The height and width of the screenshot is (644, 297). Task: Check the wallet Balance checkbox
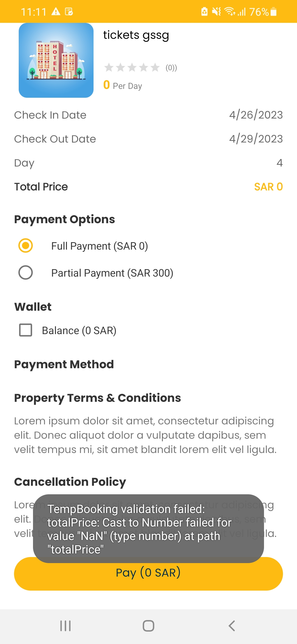tap(26, 330)
